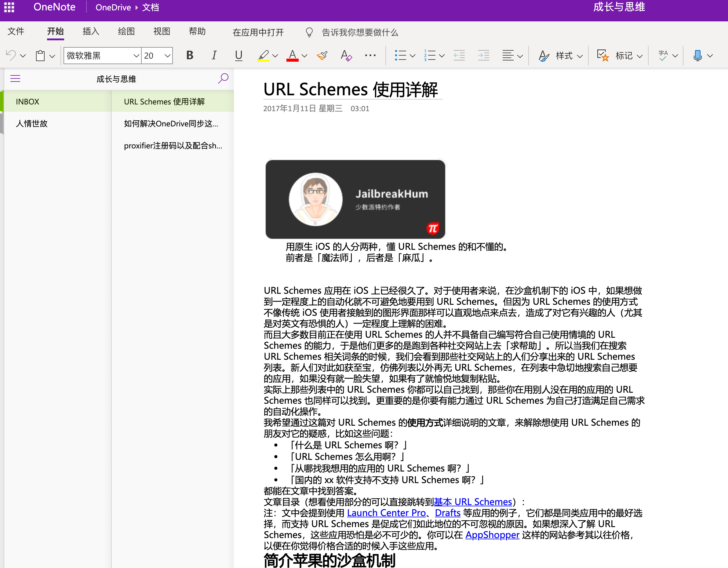Click the search magnifier in the notebook pane

tap(223, 79)
